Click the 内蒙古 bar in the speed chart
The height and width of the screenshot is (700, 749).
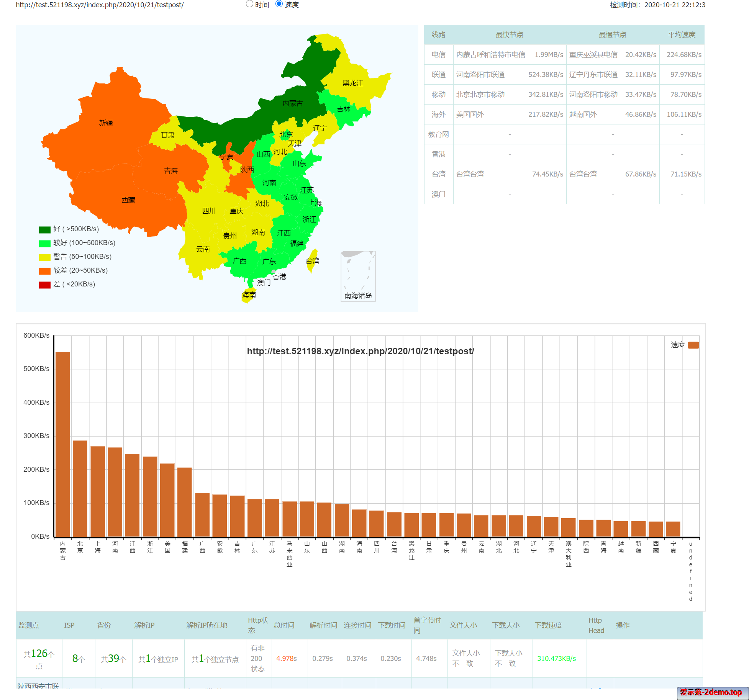[63, 444]
